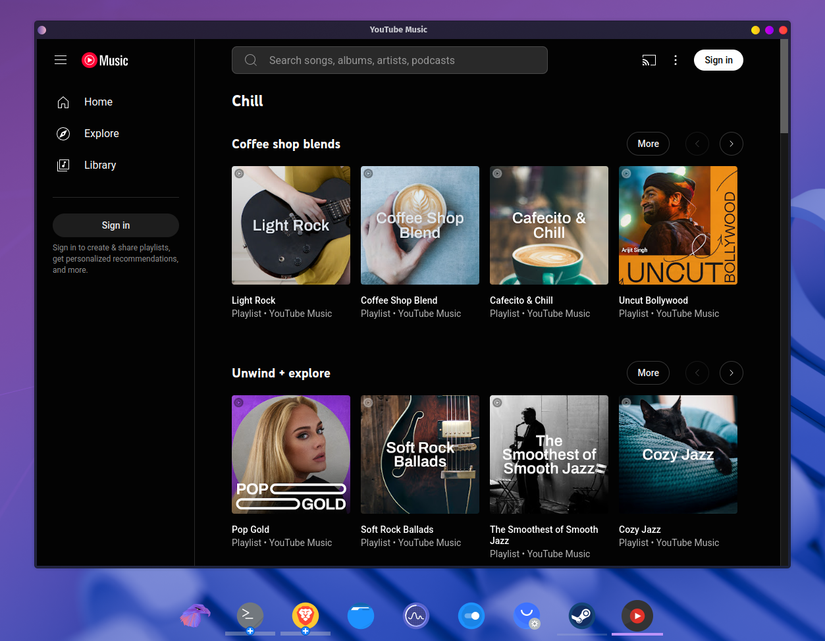The height and width of the screenshot is (641, 825).
Task: Click the Cast to device icon
Action: 648,60
